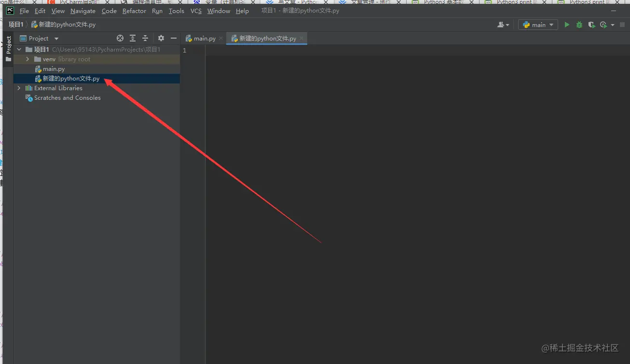Open the profiler options dropdown arrow
This screenshot has width=630, height=364.
coord(613,25)
